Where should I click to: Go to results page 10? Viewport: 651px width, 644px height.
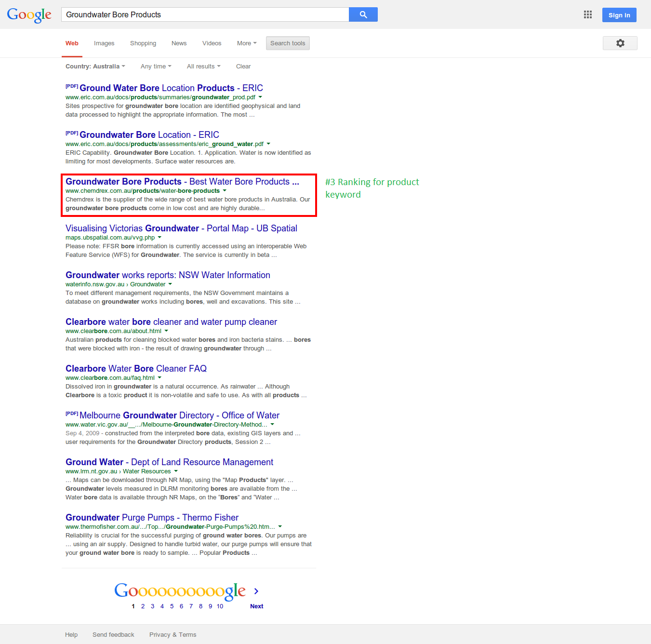click(x=220, y=606)
